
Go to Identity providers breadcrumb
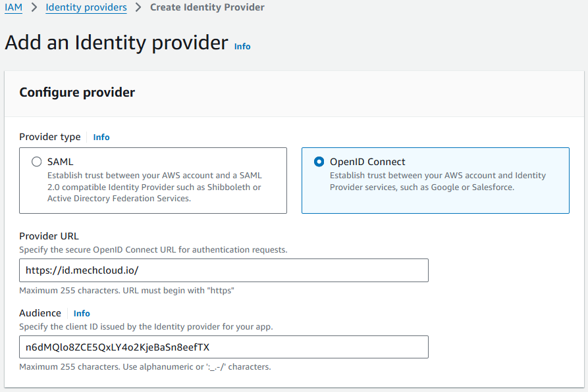[x=86, y=8]
